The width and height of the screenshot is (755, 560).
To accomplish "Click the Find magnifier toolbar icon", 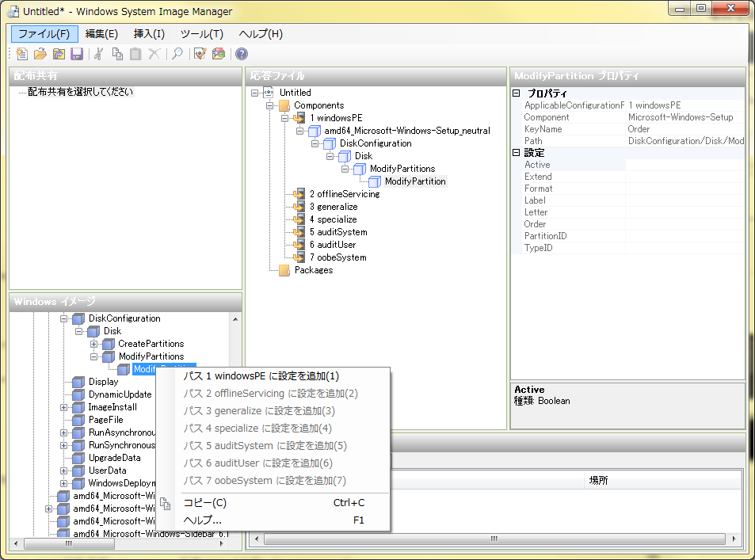I will [x=177, y=54].
